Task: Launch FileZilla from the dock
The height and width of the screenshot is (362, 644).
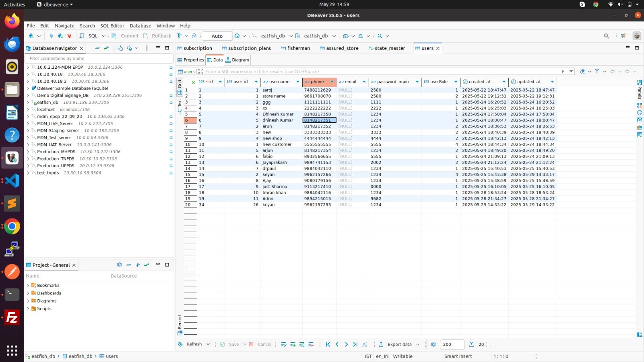Action: [x=12, y=318]
